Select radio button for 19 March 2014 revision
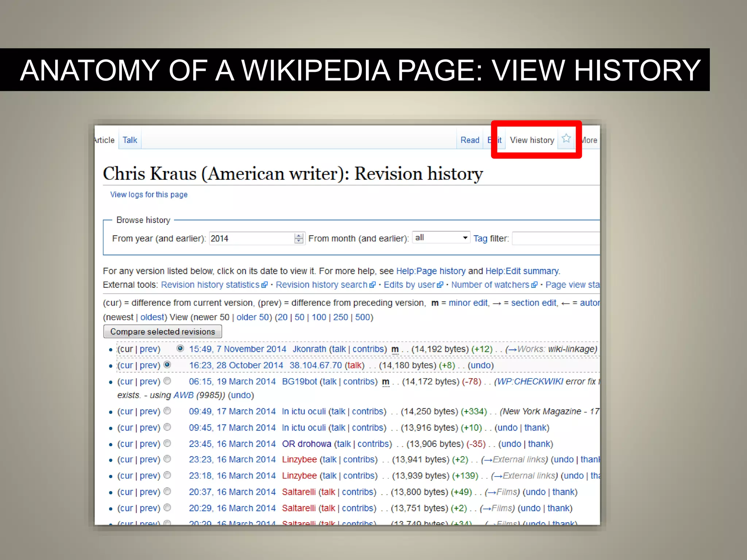 (x=167, y=381)
